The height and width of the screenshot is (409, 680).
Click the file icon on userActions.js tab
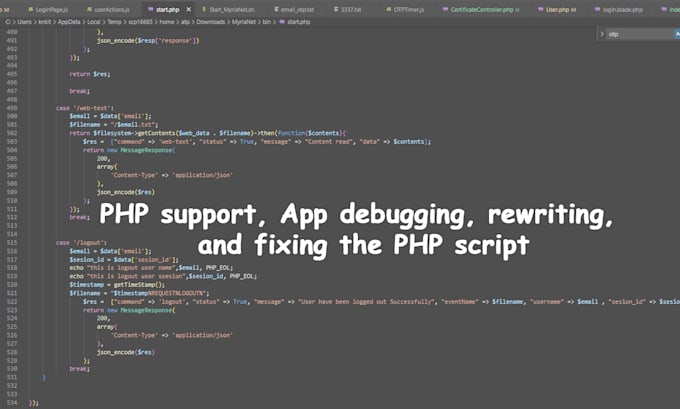[89, 10]
